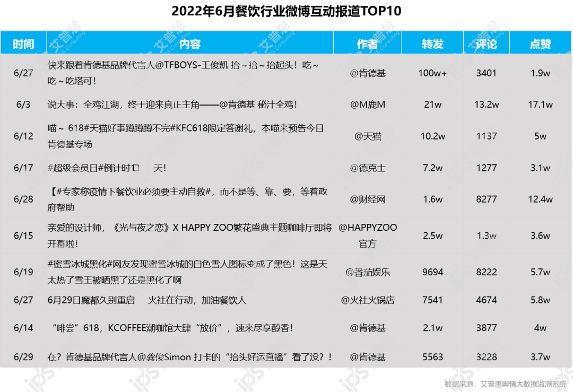Screen dimensions: 573x392
Task: Click the 1.6w repost value
Action: coord(433,199)
